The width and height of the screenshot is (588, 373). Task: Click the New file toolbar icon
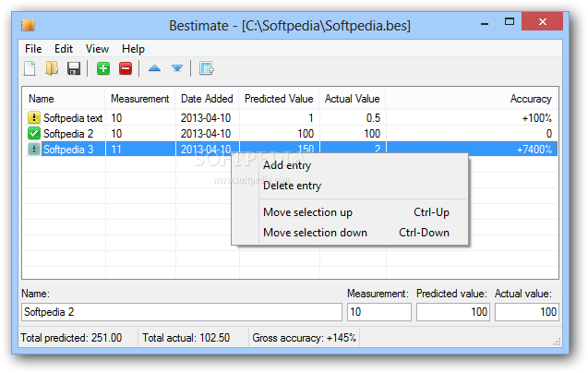(30, 68)
